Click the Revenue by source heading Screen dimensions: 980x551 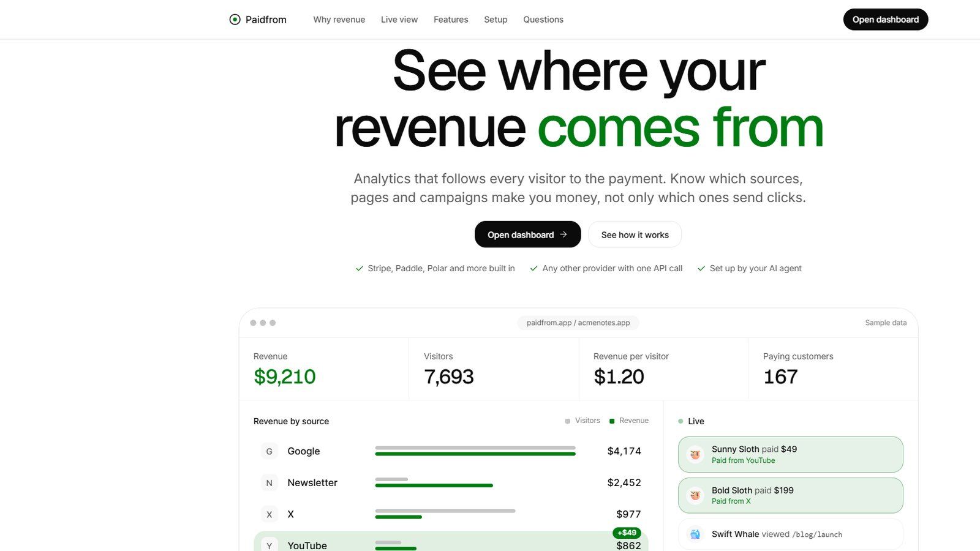click(291, 421)
